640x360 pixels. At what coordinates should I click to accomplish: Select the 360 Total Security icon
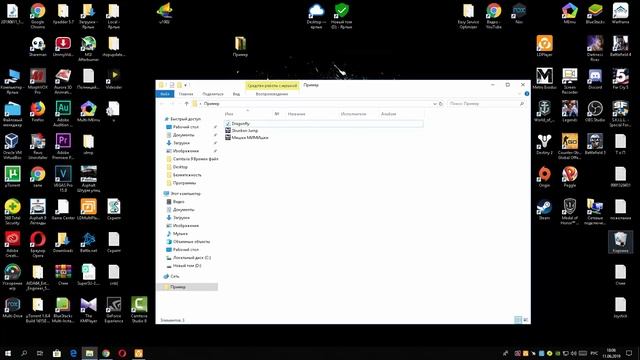click(12, 212)
